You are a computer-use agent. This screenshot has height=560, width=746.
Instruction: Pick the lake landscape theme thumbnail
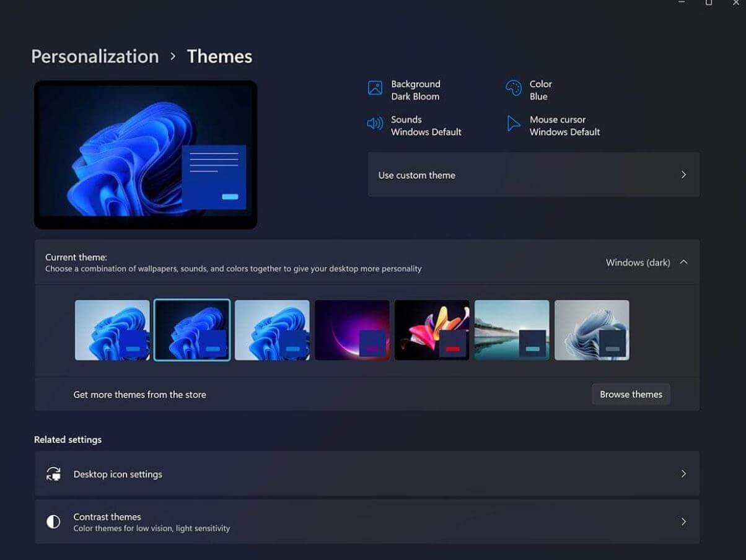click(x=512, y=330)
